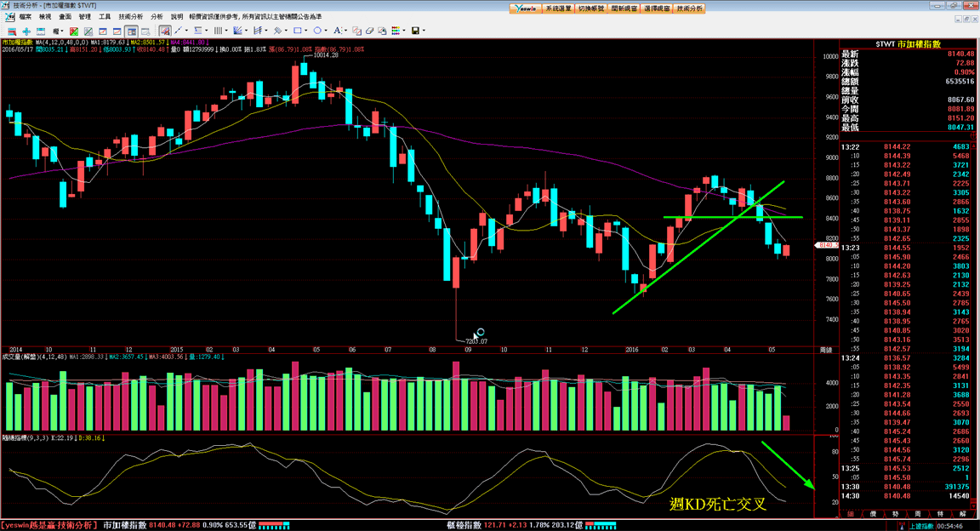
Task: Open the 權 dropdown in toolbar
Action: coord(58,31)
